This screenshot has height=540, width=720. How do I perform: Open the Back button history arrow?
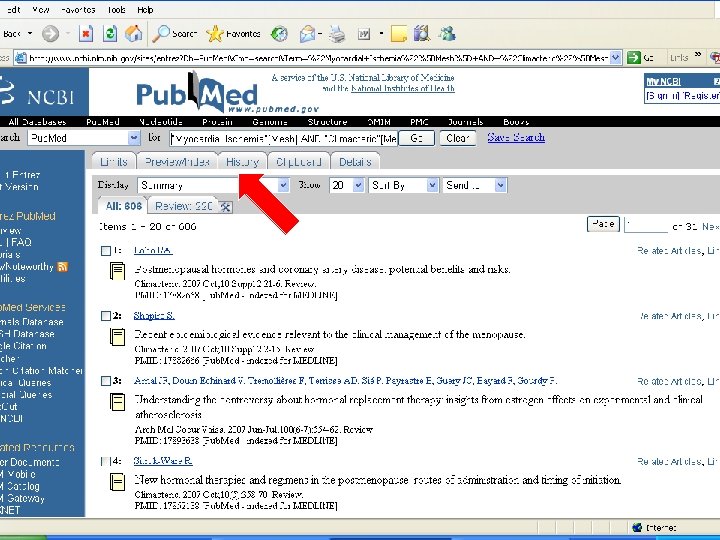pyautogui.click(x=30, y=34)
